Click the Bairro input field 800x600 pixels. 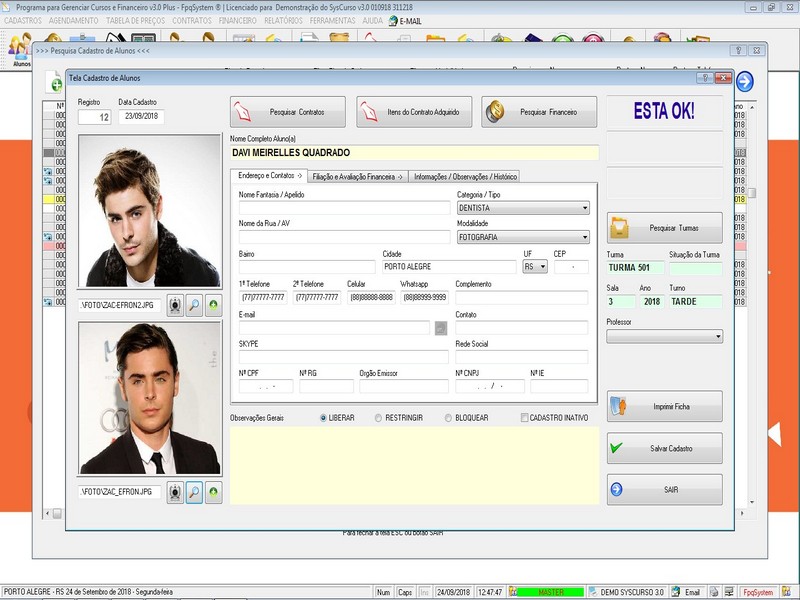pos(307,267)
